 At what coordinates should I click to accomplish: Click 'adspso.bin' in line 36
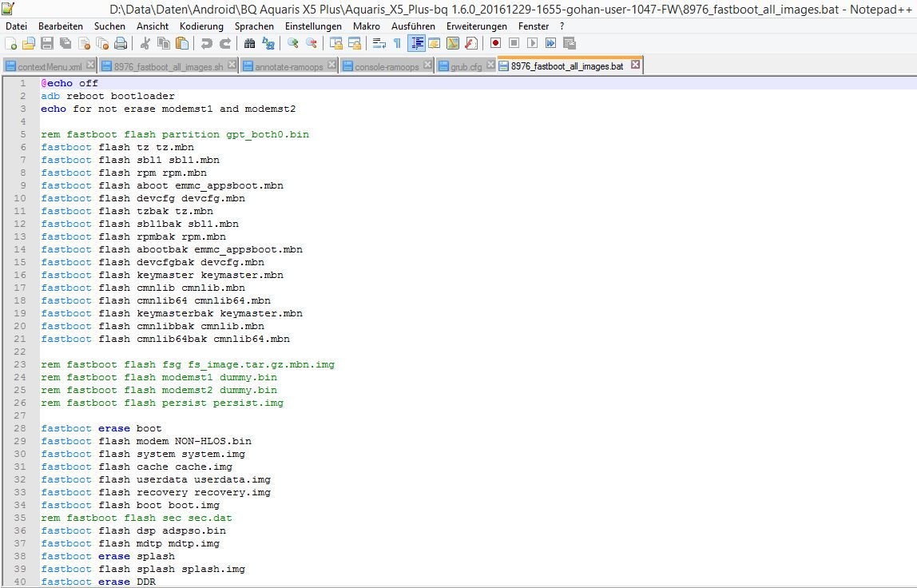tap(194, 530)
